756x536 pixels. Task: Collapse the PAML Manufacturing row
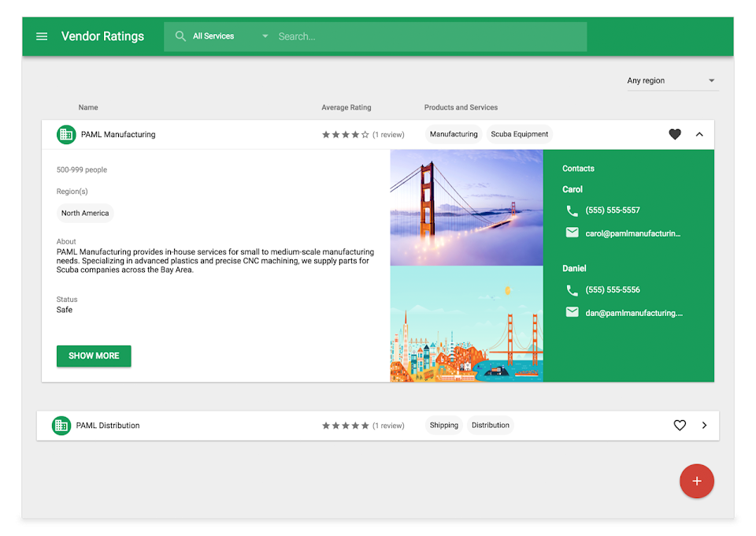click(x=699, y=135)
